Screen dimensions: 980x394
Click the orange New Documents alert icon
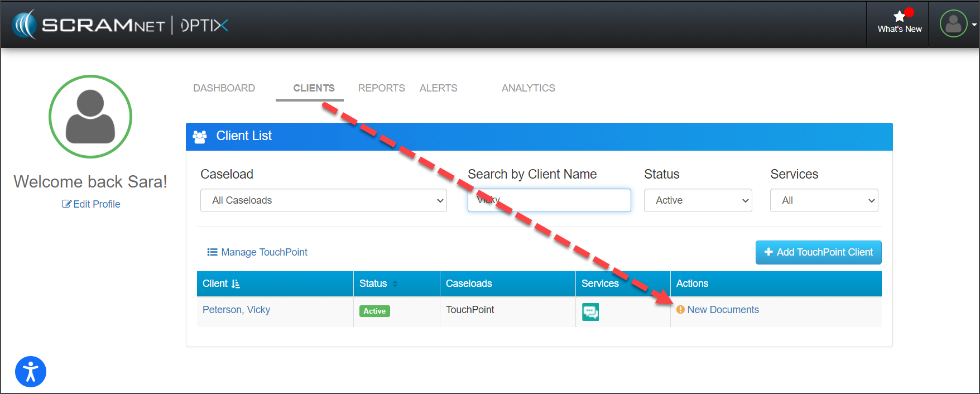click(x=680, y=310)
